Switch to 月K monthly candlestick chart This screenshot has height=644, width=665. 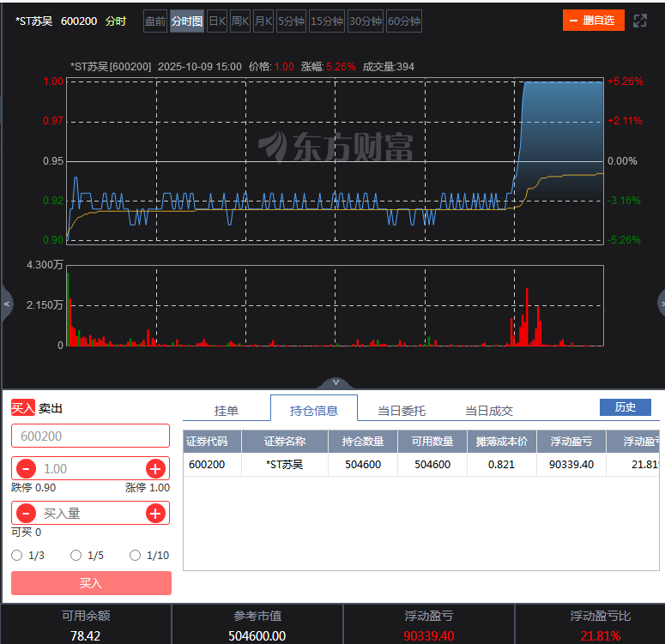point(263,21)
